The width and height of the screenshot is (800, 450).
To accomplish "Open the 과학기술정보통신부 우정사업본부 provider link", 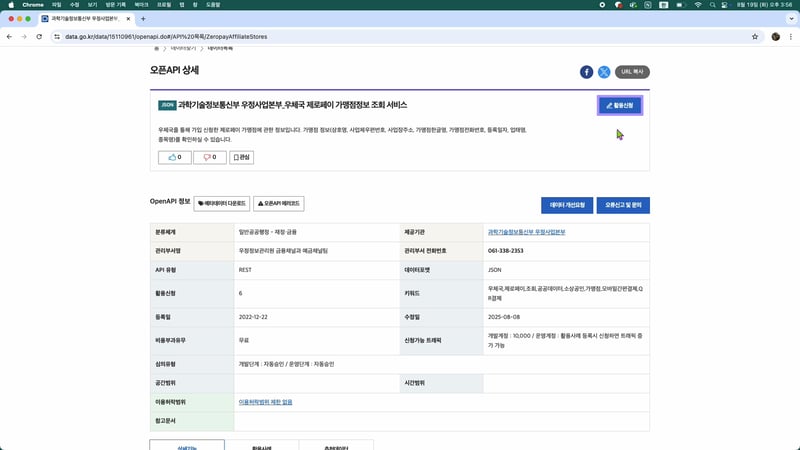I will coord(526,232).
